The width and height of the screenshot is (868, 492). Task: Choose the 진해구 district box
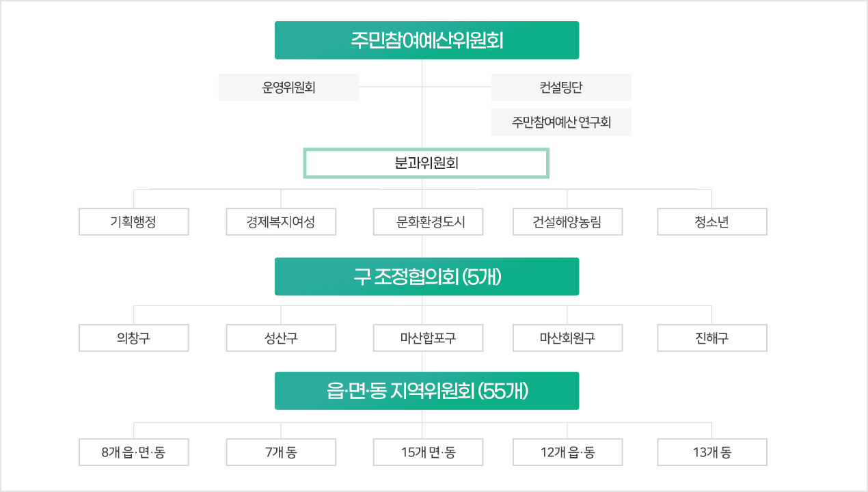(712, 338)
